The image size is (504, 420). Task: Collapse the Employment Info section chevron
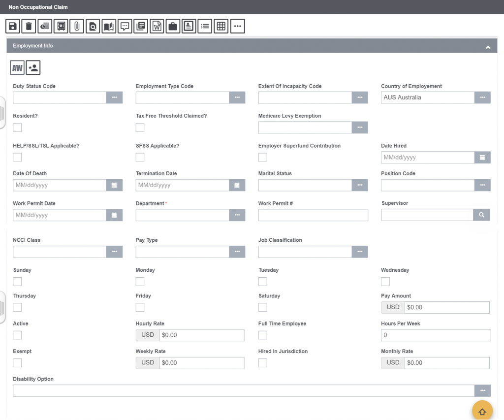[488, 47]
